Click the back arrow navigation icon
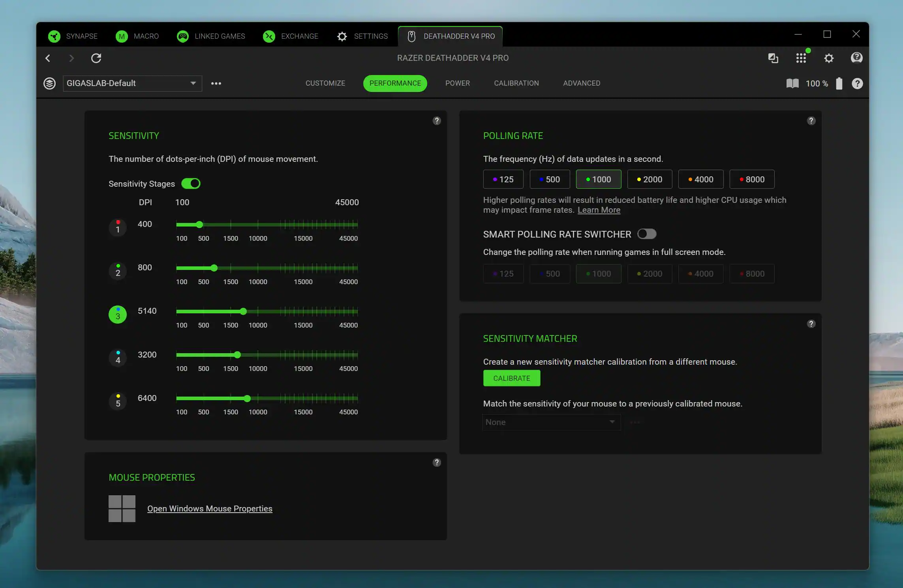The height and width of the screenshot is (588, 903). (x=48, y=58)
